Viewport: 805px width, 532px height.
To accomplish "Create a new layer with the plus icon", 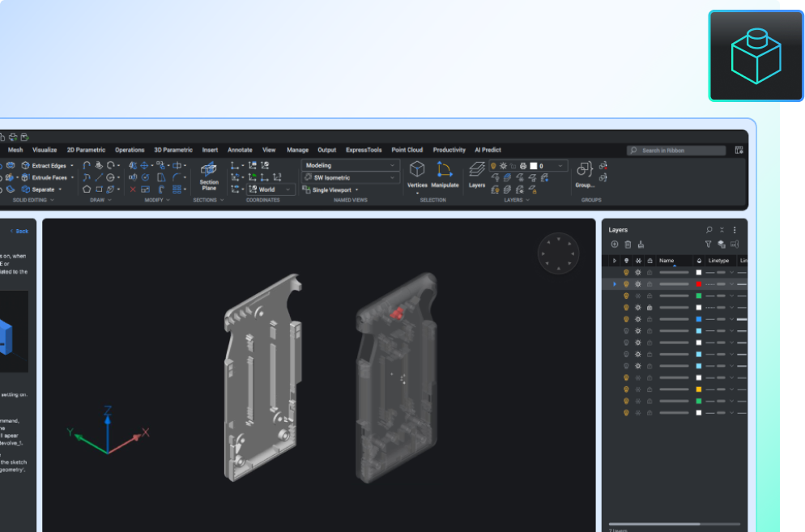I will (x=614, y=244).
